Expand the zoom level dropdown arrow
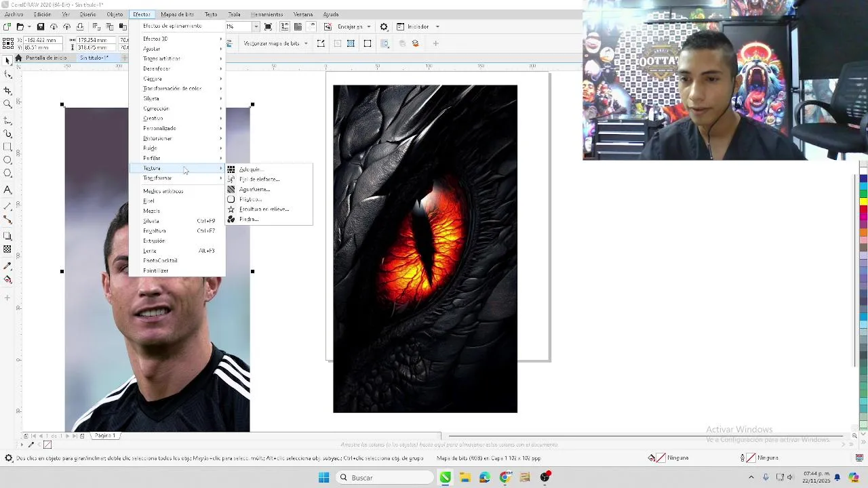The height and width of the screenshot is (488, 868). [256, 26]
